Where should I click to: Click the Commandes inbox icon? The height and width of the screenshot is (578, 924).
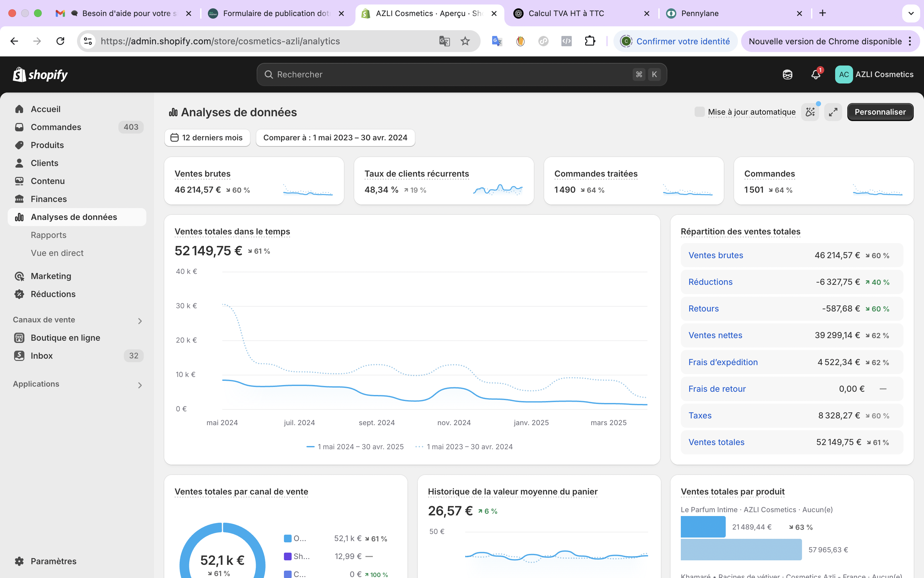[x=19, y=127]
